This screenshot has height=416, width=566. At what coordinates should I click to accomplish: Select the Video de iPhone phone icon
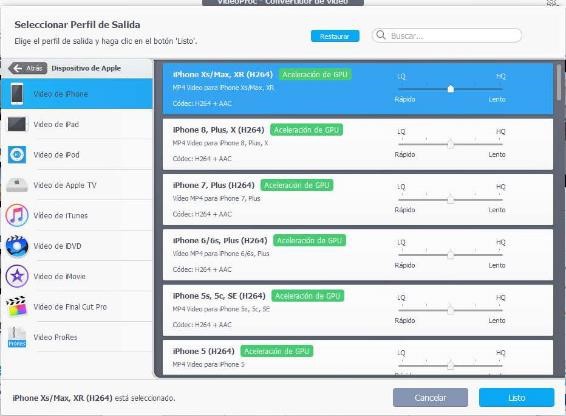click(x=17, y=94)
